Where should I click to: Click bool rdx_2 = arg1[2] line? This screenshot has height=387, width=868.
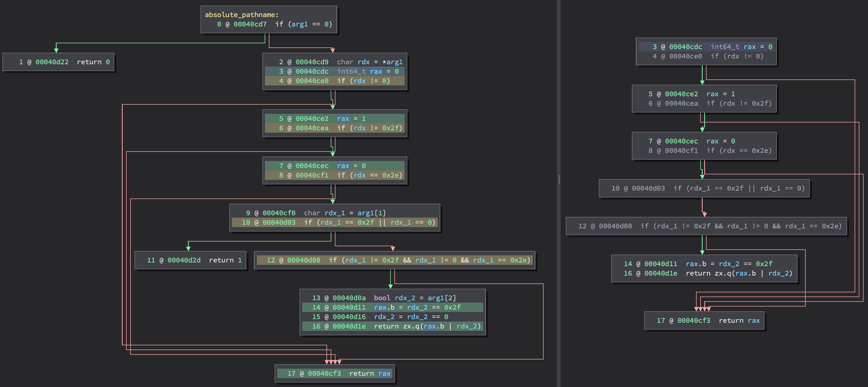[384, 298]
